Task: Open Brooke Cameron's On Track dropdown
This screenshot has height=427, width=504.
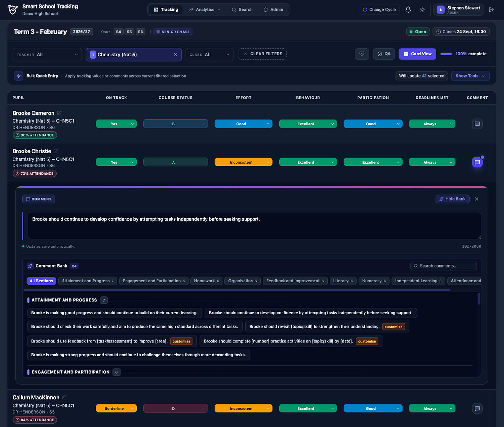Action: pyautogui.click(x=116, y=124)
